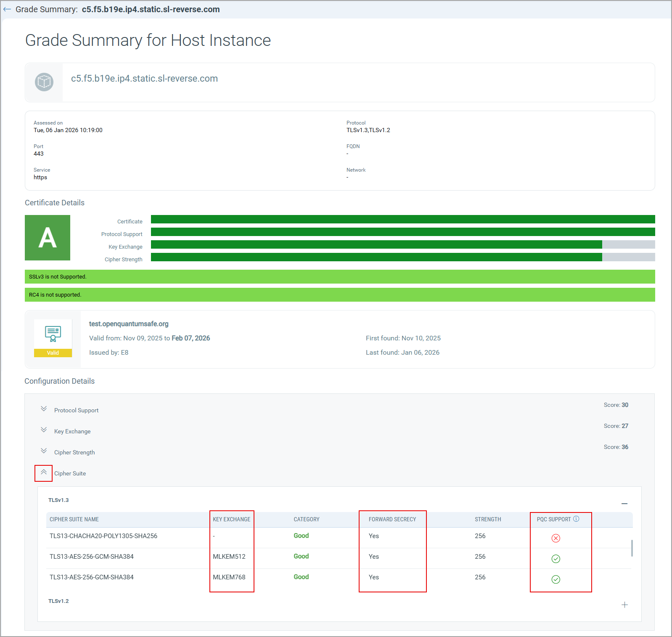Click the Cipher Suite Name column header

coord(74,520)
